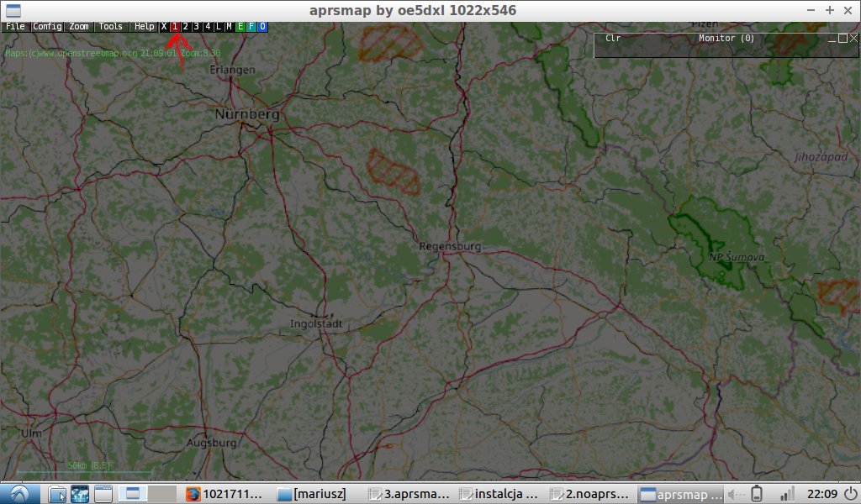
Task: Click the battery tray icon
Action: (757, 494)
